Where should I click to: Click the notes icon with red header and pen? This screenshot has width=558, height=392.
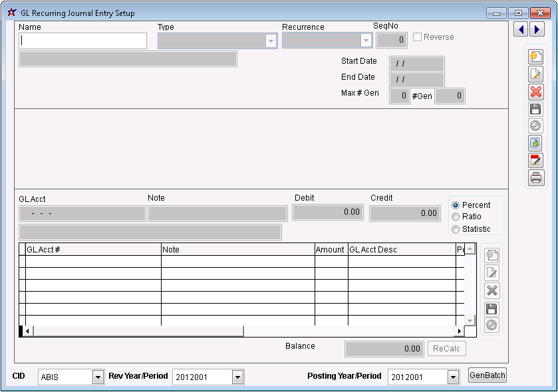[x=535, y=160]
